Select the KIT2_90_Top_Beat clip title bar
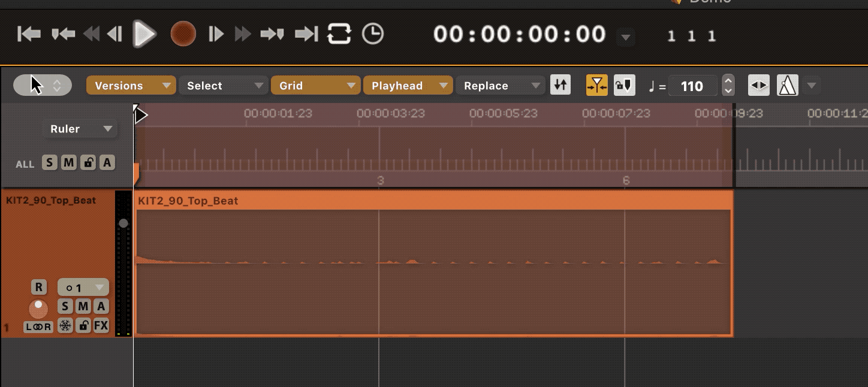Viewport: 868px width, 387px height. (x=434, y=201)
